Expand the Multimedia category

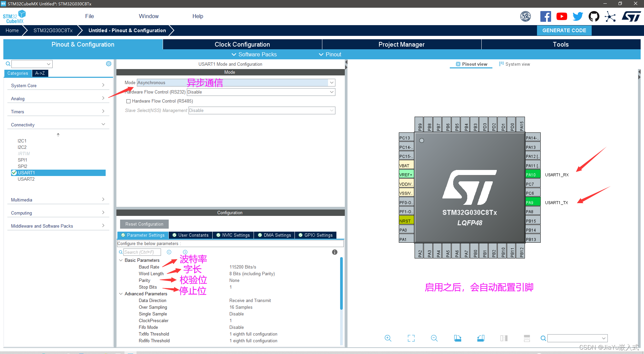click(x=58, y=200)
